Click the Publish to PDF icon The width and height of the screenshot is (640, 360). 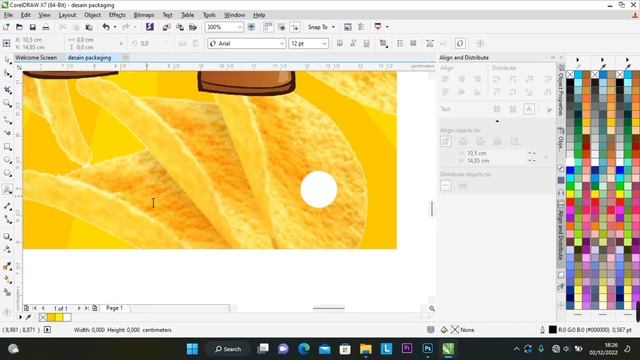pos(193,27)
